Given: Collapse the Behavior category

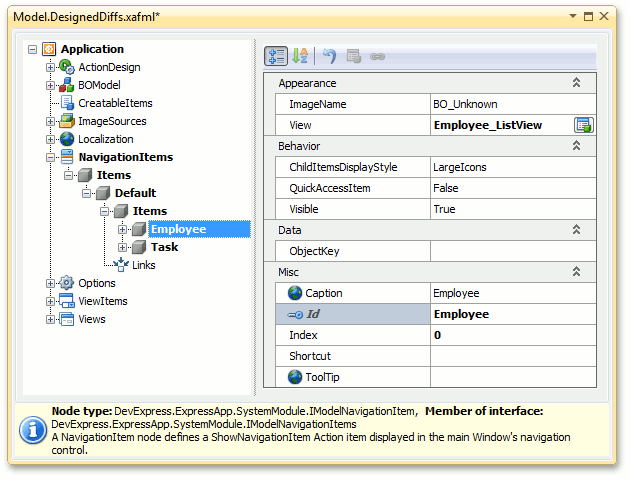Looking at the screenshot, I should 576,145.
